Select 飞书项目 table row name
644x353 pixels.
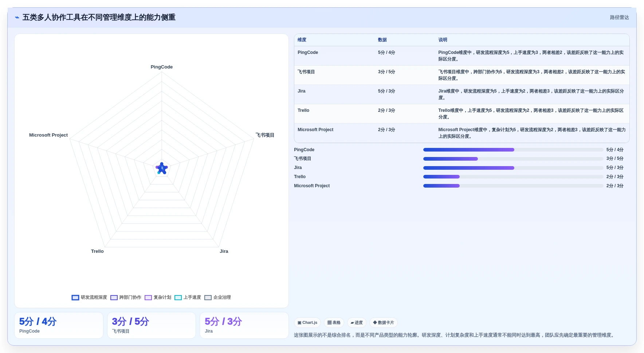click(306, 72)
